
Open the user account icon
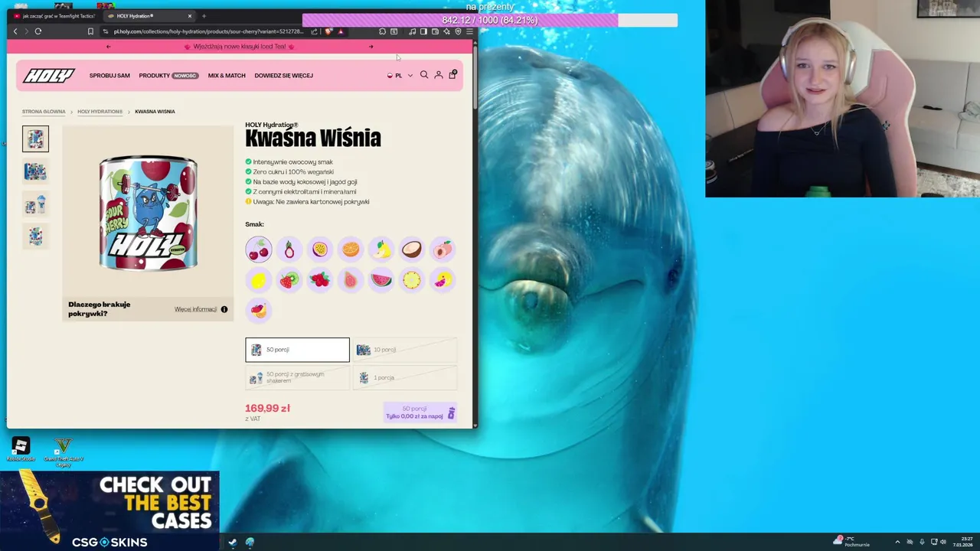pos(439,75)
